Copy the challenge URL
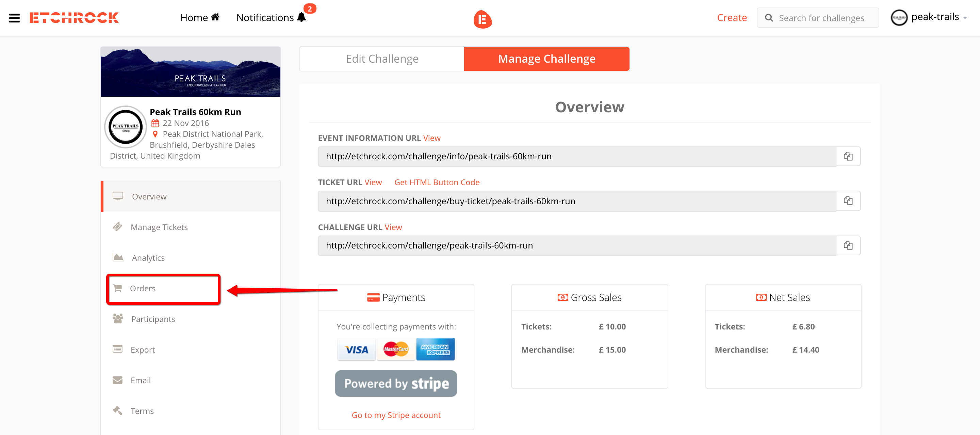This screenshot has height=435, width=980. coord(848,245)
